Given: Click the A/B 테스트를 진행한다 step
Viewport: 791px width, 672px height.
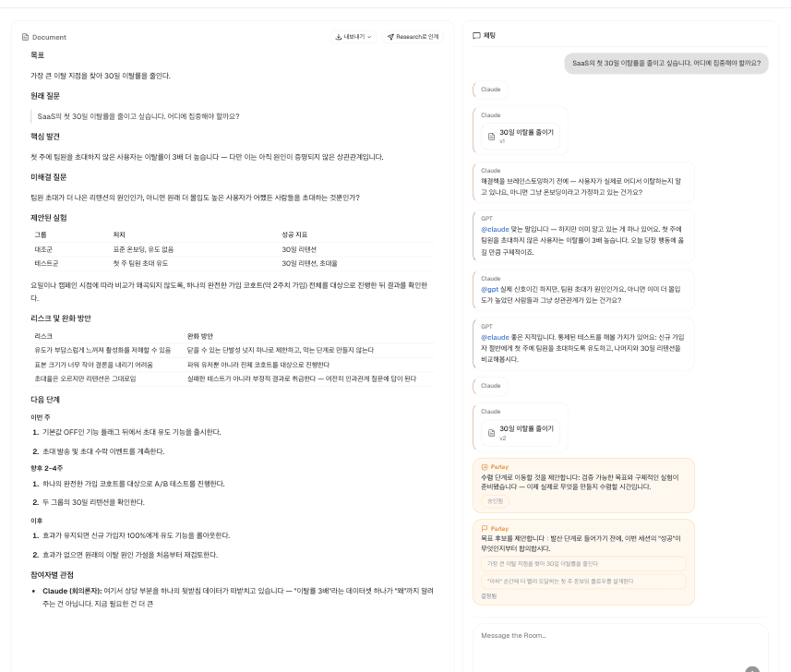Looking at the screenshot, I should click(x=134, y=484).
